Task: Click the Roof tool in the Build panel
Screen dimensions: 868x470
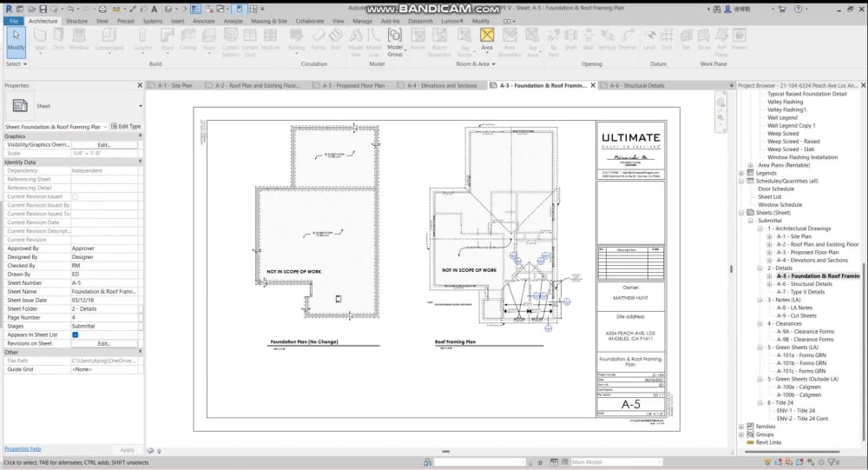Action: pyautogui.click(x=168, y=39)
